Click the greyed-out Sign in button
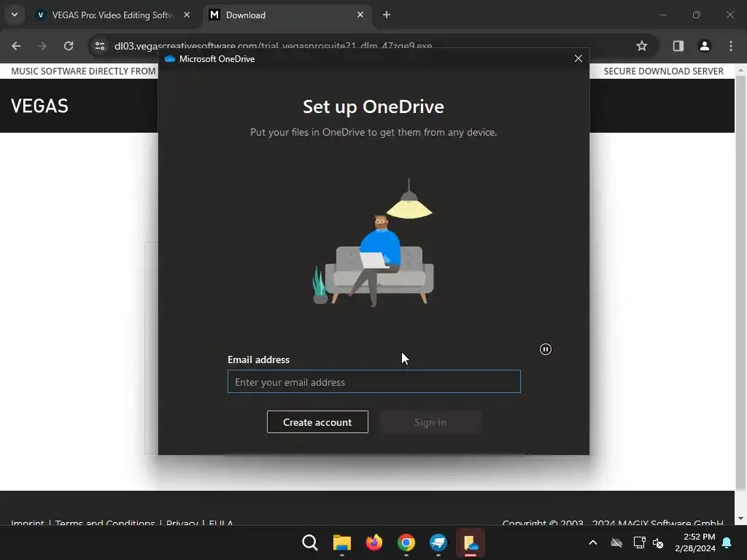 pos(430,422)
